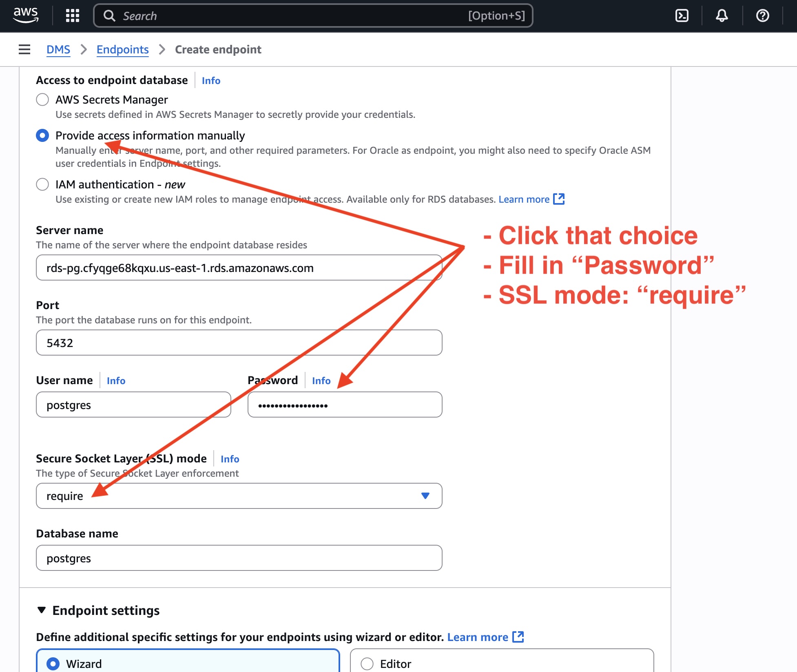Image resolution: width=797 pixels, height=672 pixels.
Task: Click into the Server name field
Action: 239,267
